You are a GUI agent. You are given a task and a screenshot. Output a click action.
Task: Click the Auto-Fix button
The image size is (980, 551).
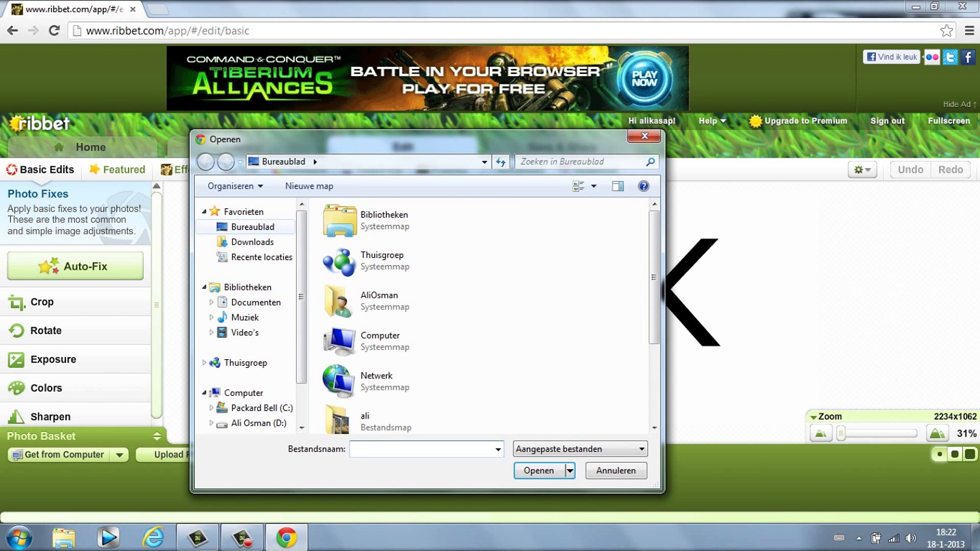76,266
